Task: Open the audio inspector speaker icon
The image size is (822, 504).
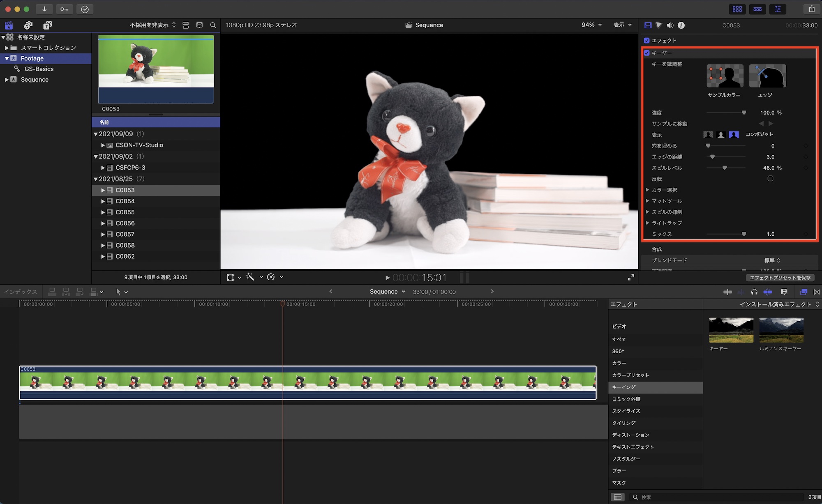Action: [x=670, y=25]
